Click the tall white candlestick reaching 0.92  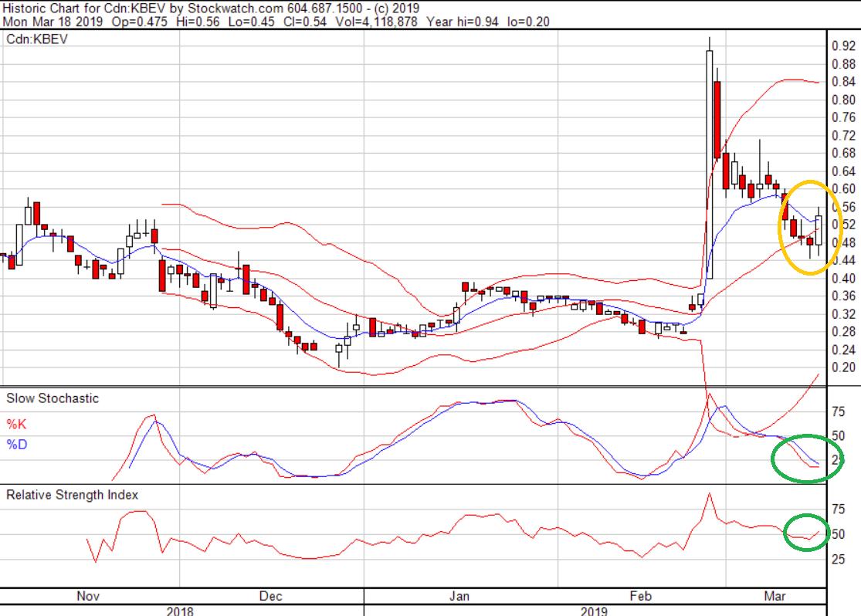coord(710,164)
